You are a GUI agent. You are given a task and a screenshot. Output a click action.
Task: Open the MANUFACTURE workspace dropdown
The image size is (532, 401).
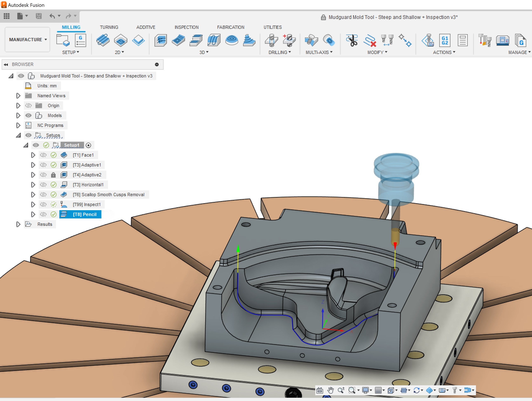tap(27, 39)
